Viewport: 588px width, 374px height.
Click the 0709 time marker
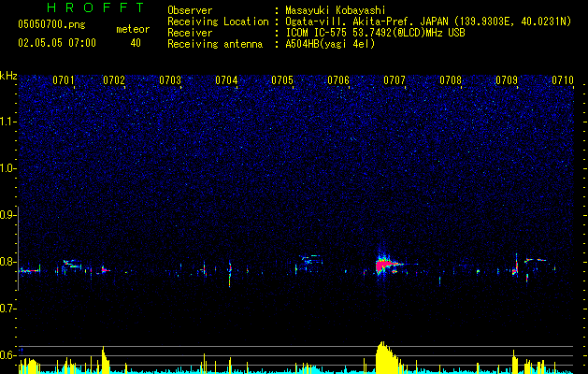click(507, 80)
